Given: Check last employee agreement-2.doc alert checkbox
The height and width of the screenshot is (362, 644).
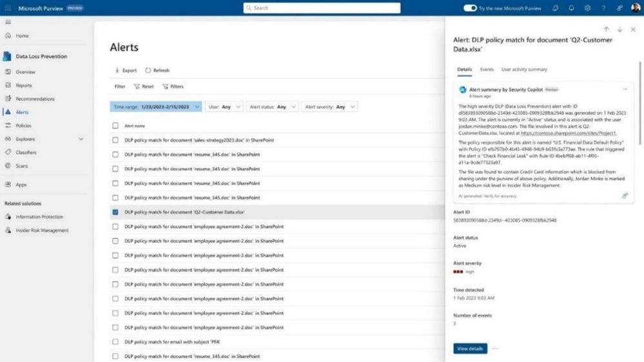Looking at the screenshot, I should pos(115,327).
